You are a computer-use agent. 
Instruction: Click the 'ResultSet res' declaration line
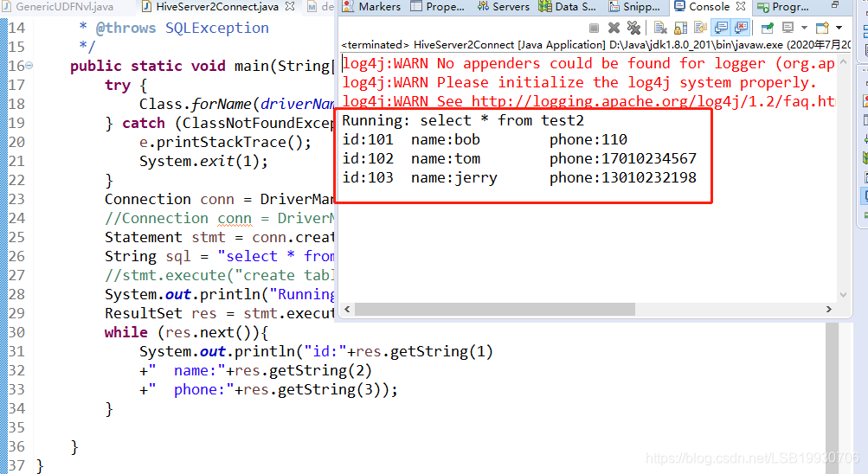pyautogui.click(x=220, y=313)
